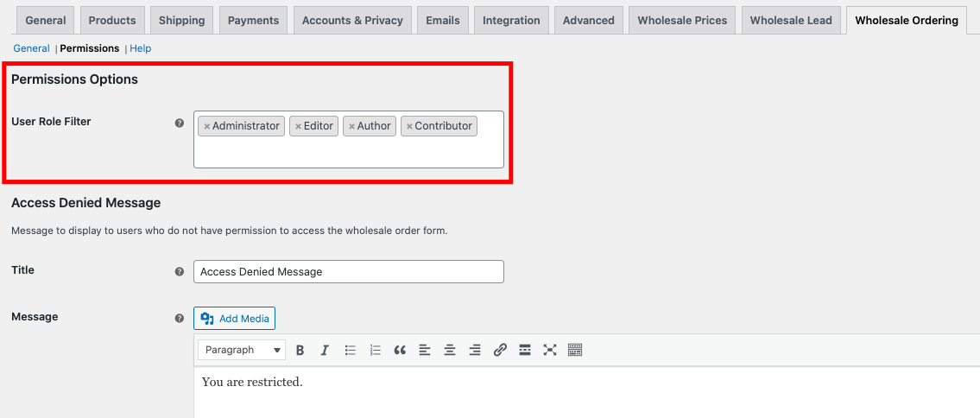The width and height of the screenshot is (980, 418).
Task: Open the Accounts & Privacy tab
Action: click(352, 20)
